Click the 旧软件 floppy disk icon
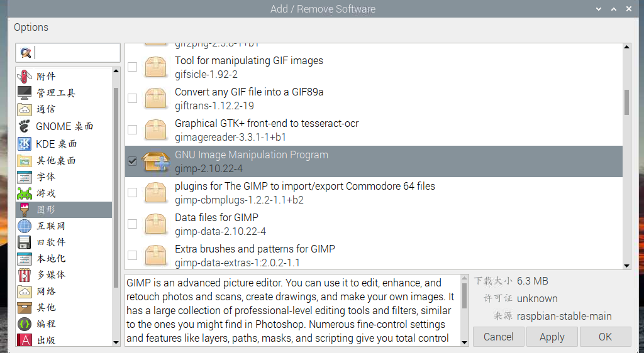 coord(25,242)
